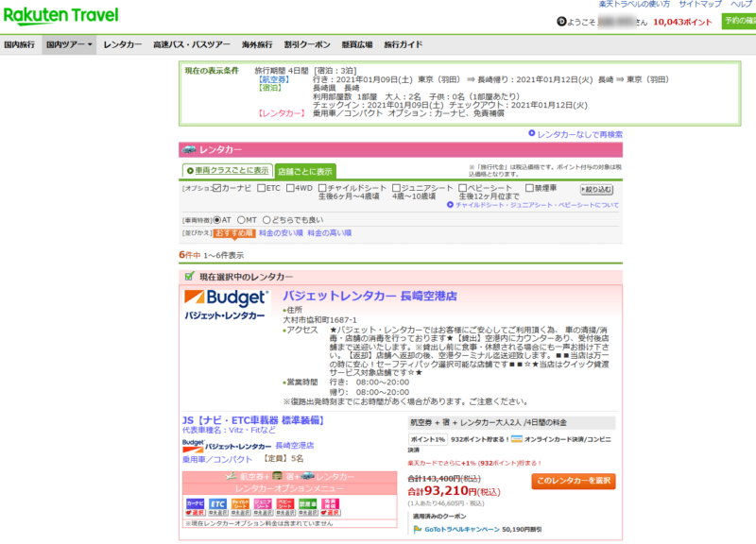Toggle the ベビーシート 未選択 button
This screenshot has width=756, height=544.
click(285, 513)
